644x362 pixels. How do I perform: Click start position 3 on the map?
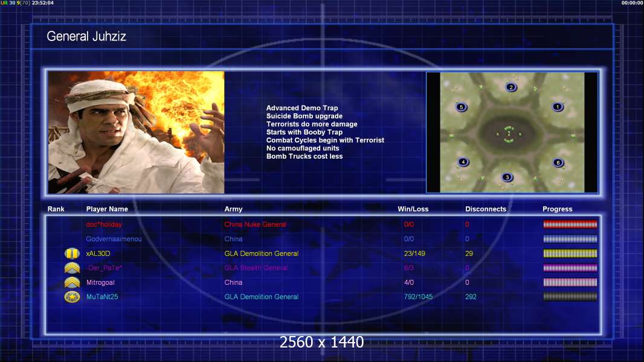click(x=507, y=177)
